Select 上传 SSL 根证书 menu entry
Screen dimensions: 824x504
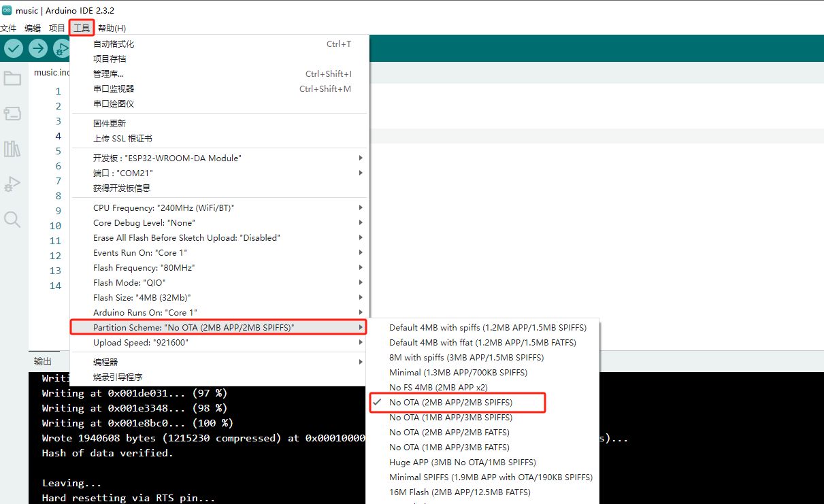click(219, 138)
